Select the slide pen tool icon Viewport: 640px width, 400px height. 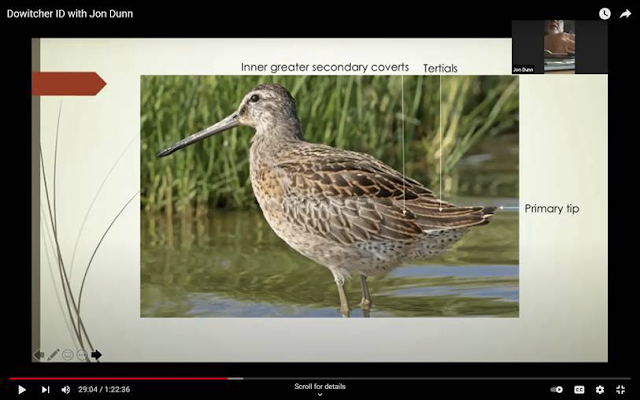(x=53, y=355)
